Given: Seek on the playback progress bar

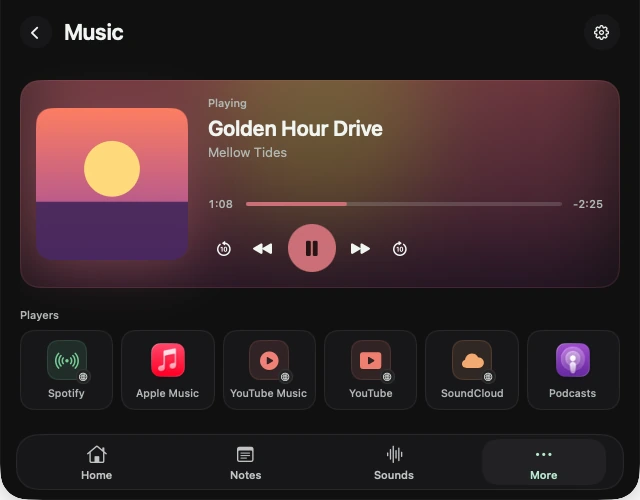Looking at the screenshot, I should click(404, 204).
